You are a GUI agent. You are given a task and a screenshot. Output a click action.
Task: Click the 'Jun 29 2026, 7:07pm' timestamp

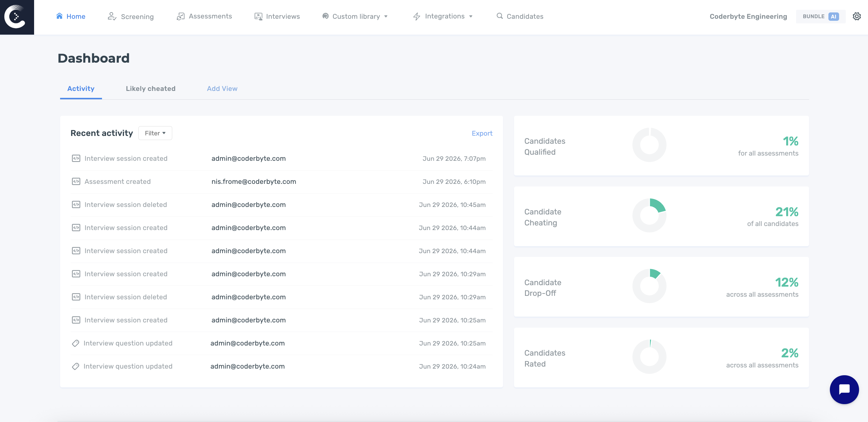pos(454,158)
